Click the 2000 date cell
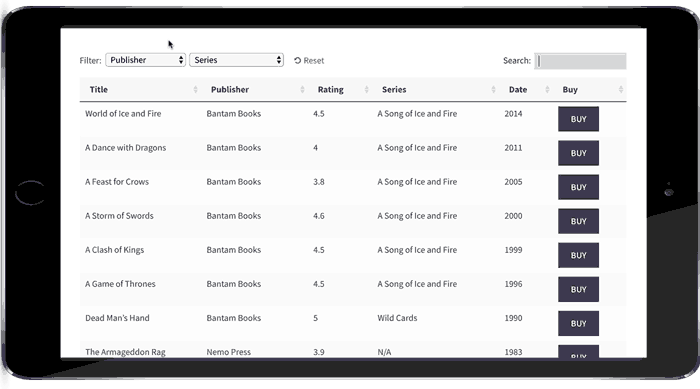 [513, 216]
